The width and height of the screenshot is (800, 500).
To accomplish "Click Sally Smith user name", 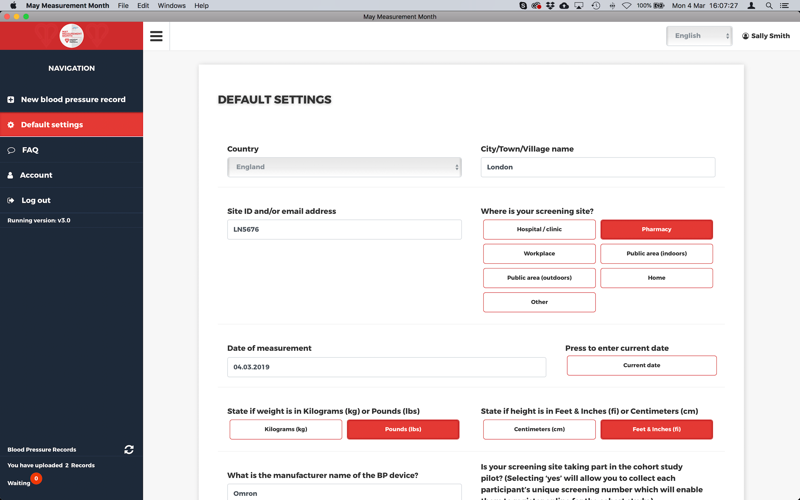I will tap(770, 36).
